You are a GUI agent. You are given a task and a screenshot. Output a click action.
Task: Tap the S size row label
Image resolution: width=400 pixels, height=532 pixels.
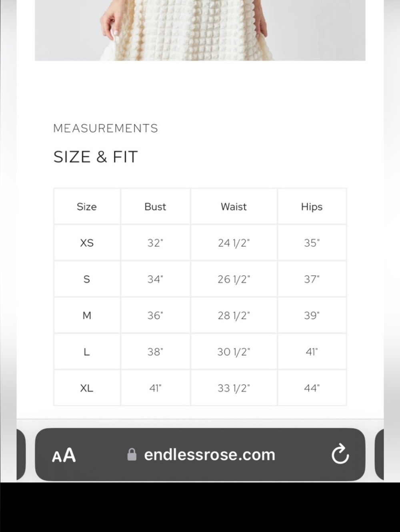87,279
